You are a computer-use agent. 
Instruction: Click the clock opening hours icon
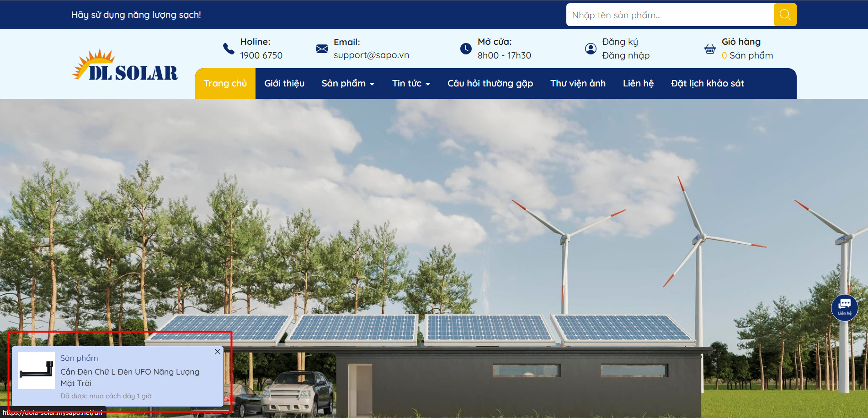pyautogui.click(x=465, y=48)
